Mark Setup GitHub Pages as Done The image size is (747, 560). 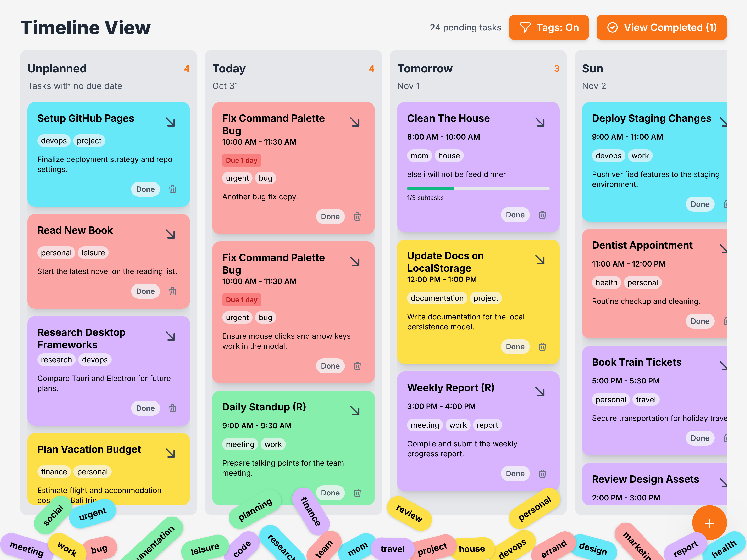pos(145,189)
